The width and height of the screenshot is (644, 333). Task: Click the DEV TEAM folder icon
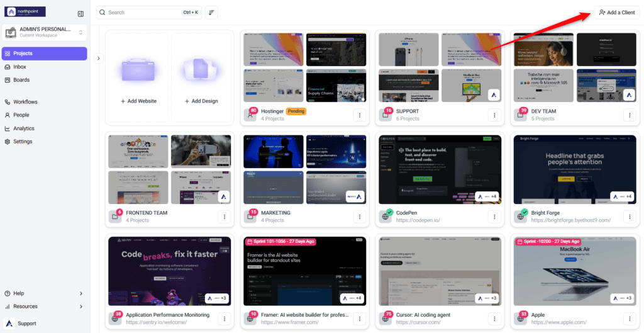[520, 115]
